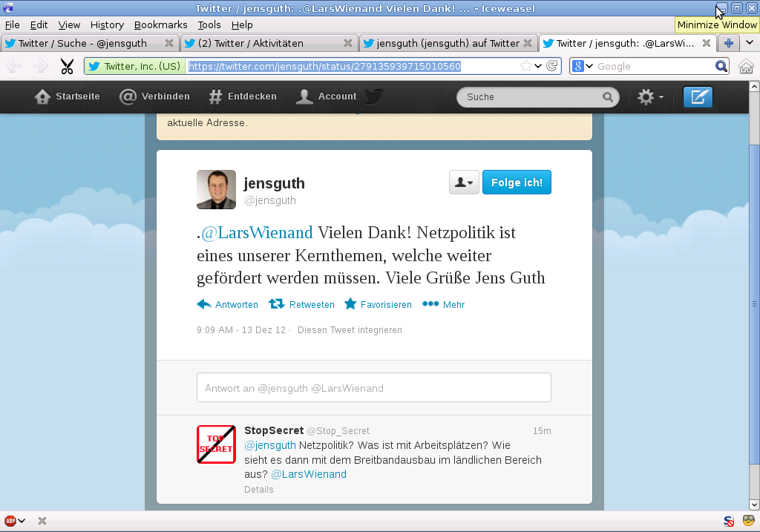
Task: Open the Google search engine dropdown
Action: tap(583, 67)
